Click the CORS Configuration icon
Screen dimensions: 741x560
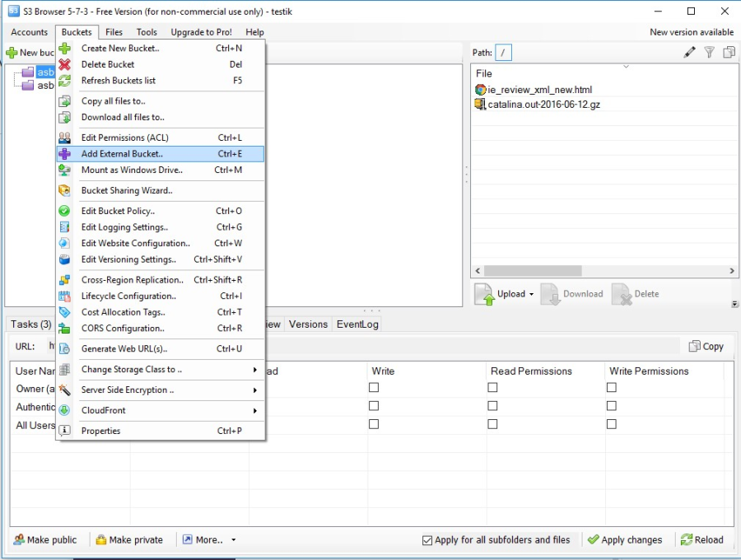[65, 328]
